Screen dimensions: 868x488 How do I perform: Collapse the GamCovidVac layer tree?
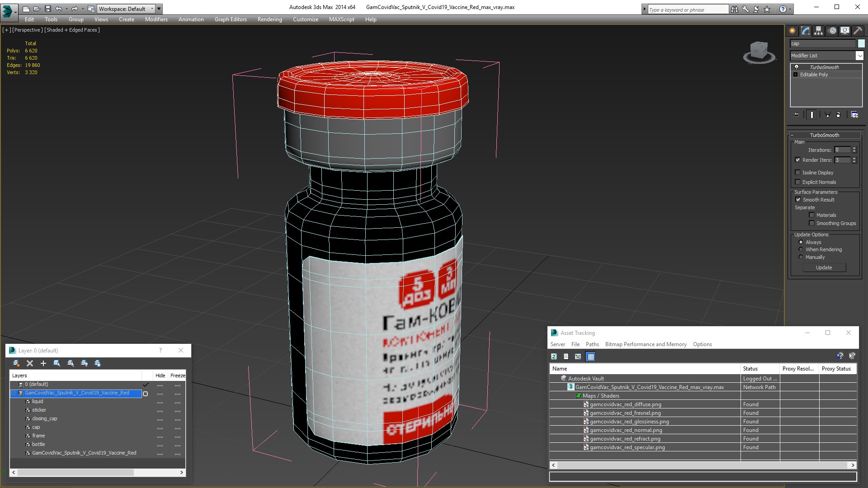(13, 393)
